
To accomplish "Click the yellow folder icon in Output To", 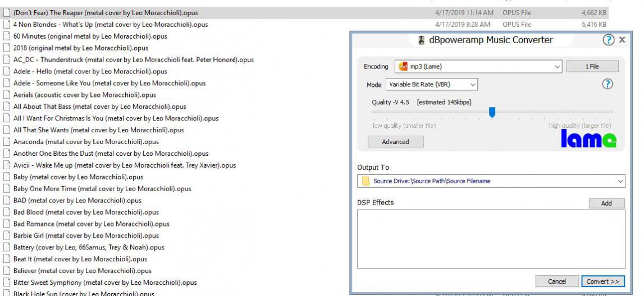I will (366, 181).
